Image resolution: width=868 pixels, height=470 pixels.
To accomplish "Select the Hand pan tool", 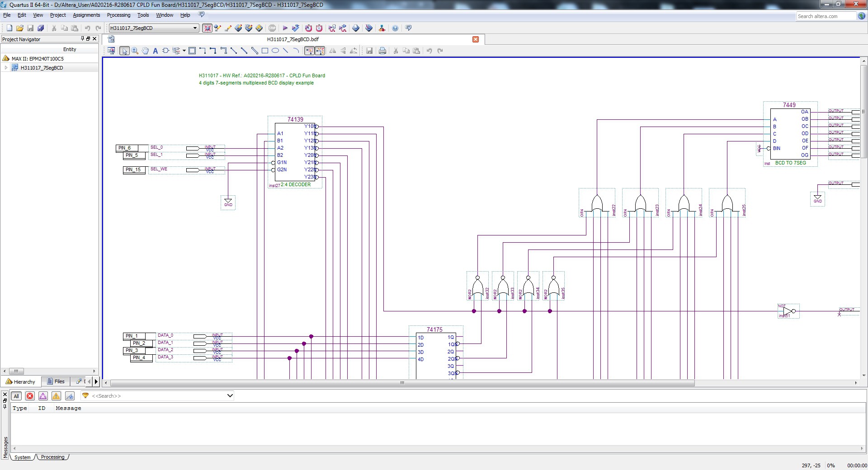I will [145, 51].
